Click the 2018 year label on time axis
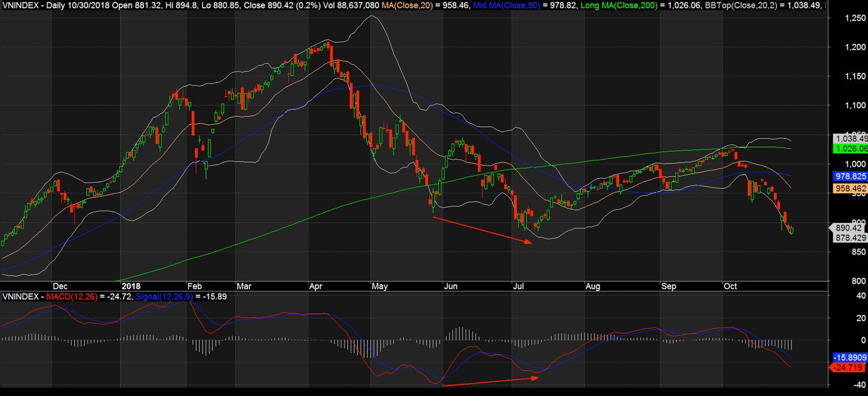 point(131,286)
